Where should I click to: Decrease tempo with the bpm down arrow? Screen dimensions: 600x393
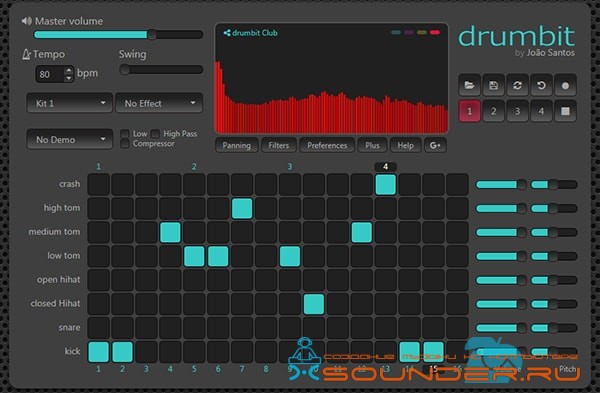68,78
